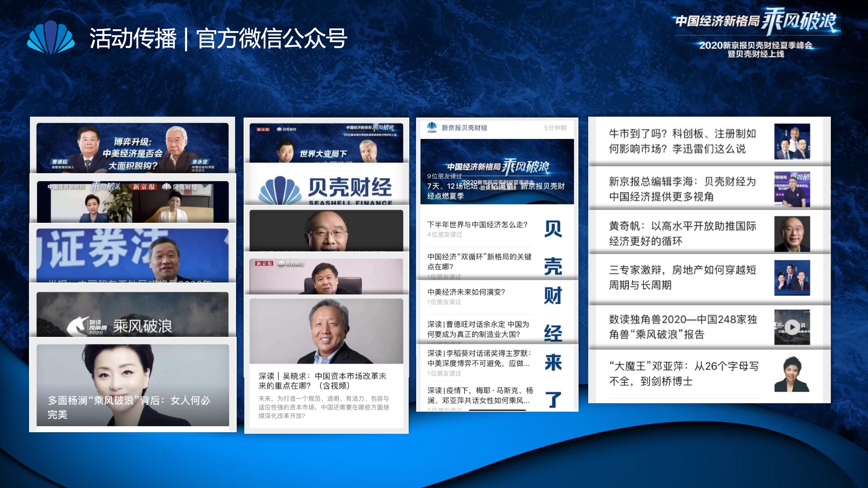The width and height of the screenshot is (868, 488).
Task: Open 黄奇帆：以高水平开放助推国际 article
Action: tap(682, 233)
